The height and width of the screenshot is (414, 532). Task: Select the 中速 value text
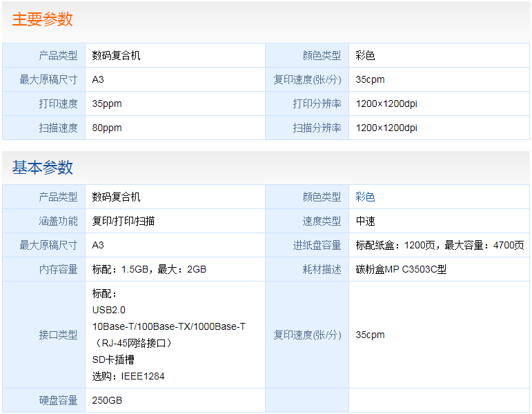(366, 221)
